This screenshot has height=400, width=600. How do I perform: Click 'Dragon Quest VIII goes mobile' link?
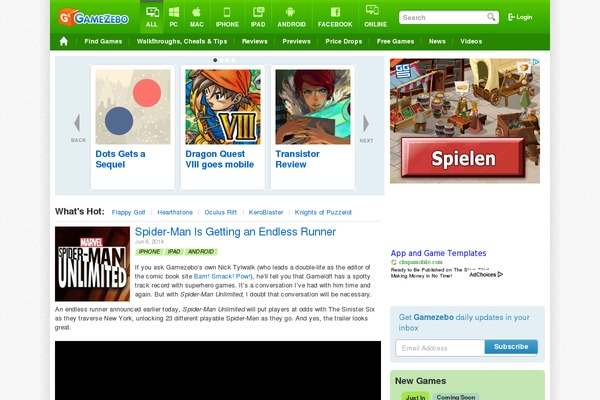[220, 159]
